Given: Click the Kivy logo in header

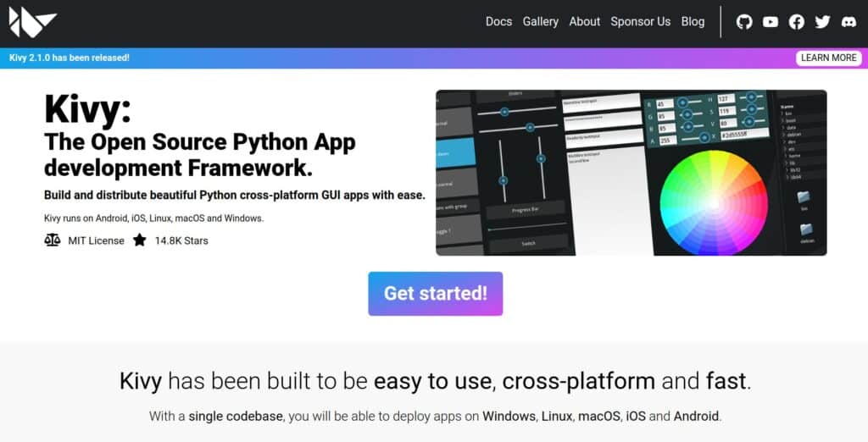Looking at the screenshot, I should [x=32, y=23].
